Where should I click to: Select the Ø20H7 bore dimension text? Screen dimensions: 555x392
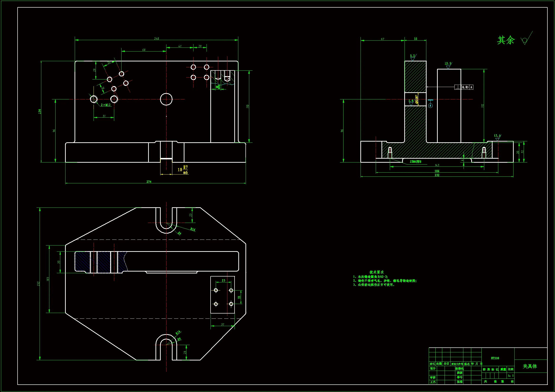coord(417,99)
